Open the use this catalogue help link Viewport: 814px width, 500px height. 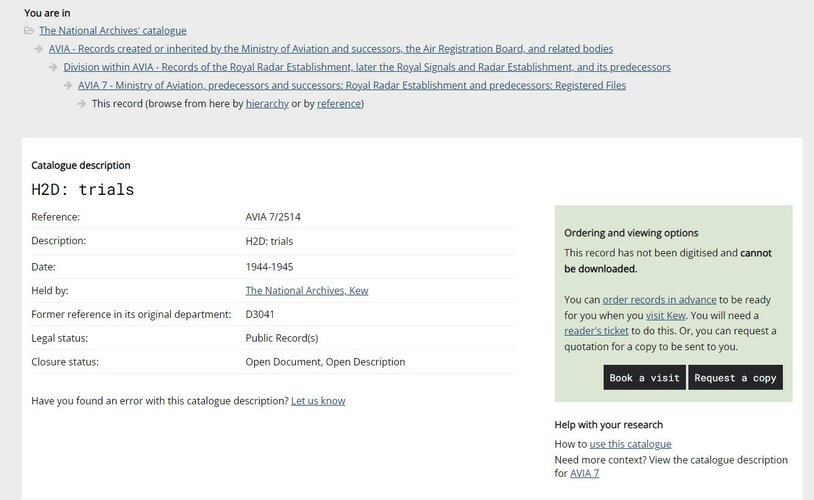630,444
